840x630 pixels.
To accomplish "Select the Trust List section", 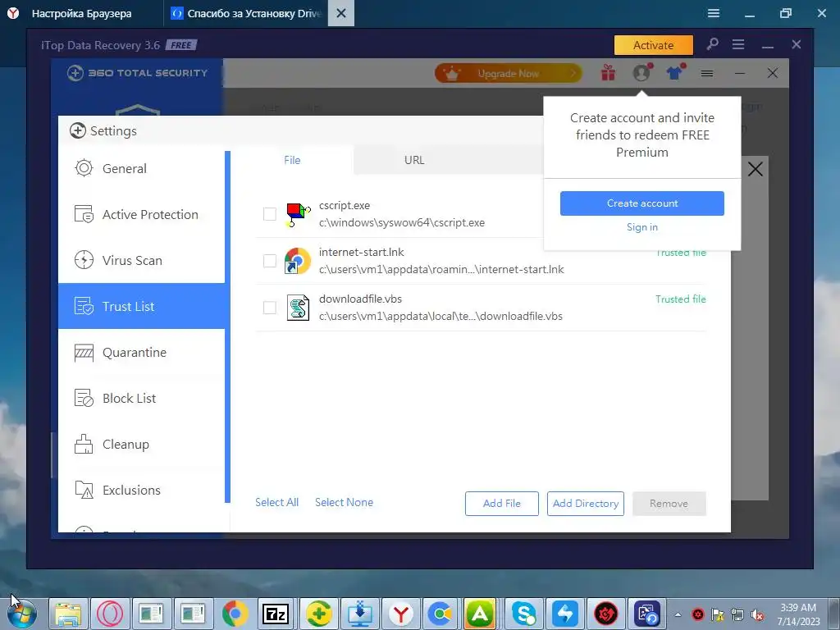I will tap(141, 306).
